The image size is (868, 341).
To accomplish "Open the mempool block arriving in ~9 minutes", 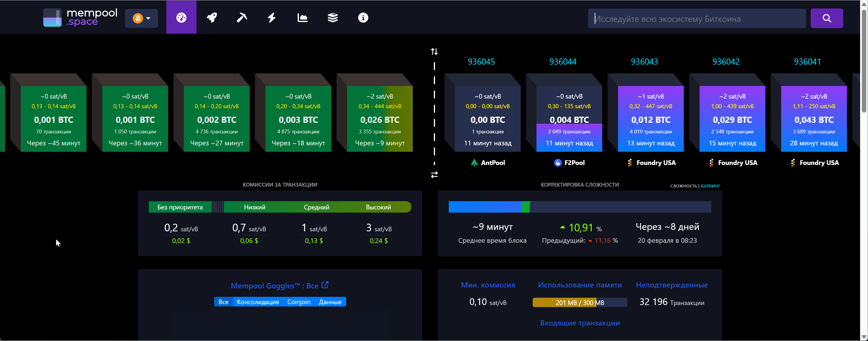I will [x=379, y=119].
